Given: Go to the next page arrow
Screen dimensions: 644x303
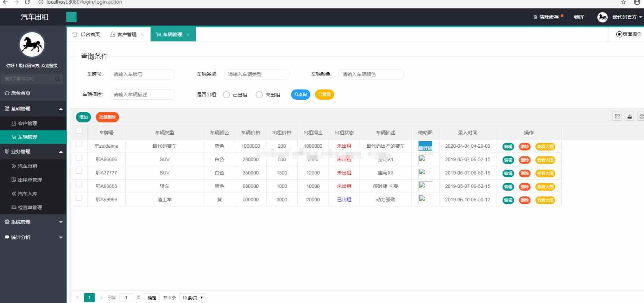Looking at the screenshot, I should pyautogui.click(x=101, y=298).
